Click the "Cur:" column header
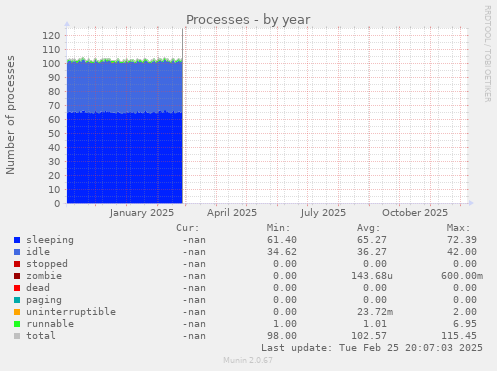 [x=188, y=228]
